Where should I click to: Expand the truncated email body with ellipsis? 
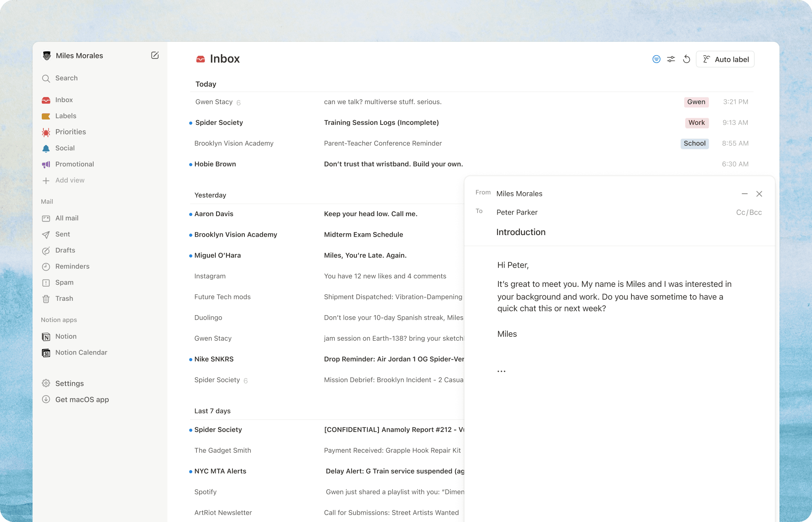[x=502, y=370]
